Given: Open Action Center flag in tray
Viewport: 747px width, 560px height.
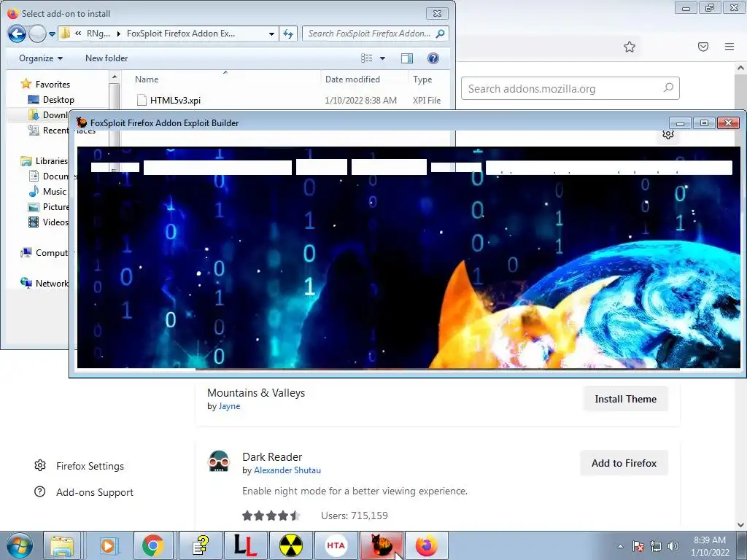Looking at the screenshot, I should tap(638, 546).
